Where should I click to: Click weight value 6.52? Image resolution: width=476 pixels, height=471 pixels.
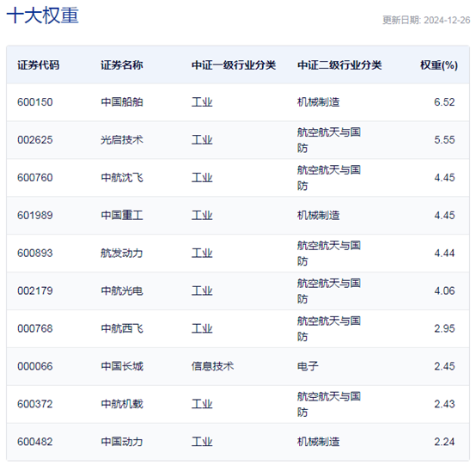444,102
